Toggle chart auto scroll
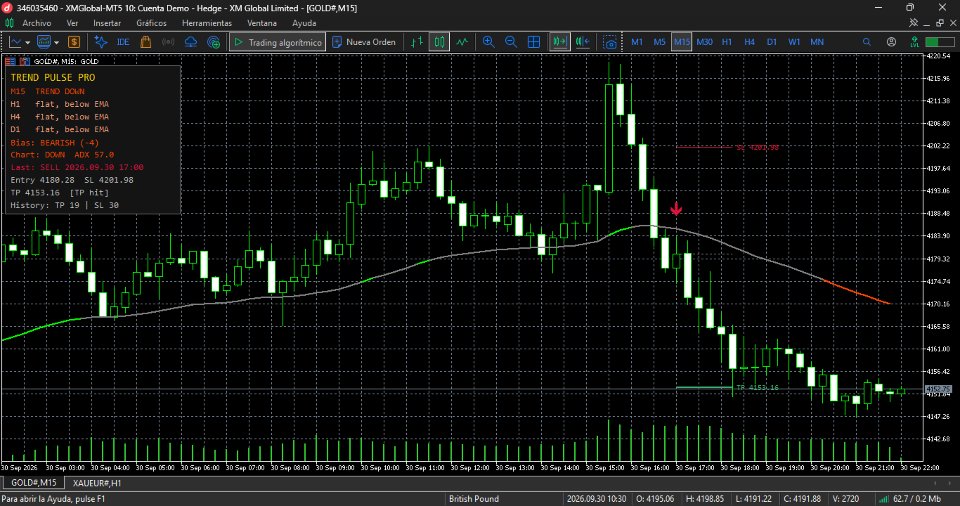Viewport: 960px width, 506px height. click(560, 42)
